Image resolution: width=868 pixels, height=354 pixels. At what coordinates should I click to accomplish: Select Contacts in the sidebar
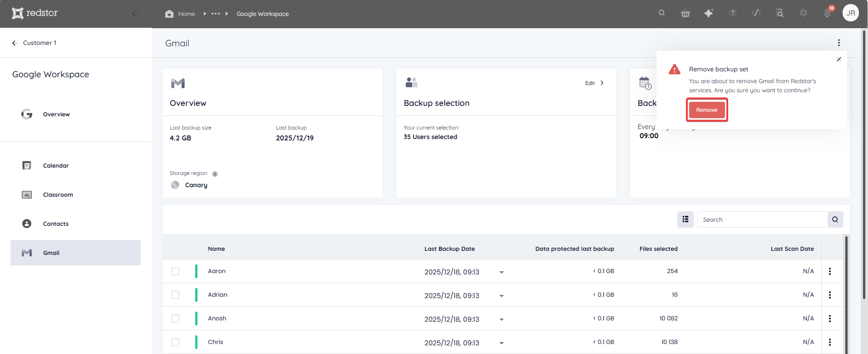75,224
